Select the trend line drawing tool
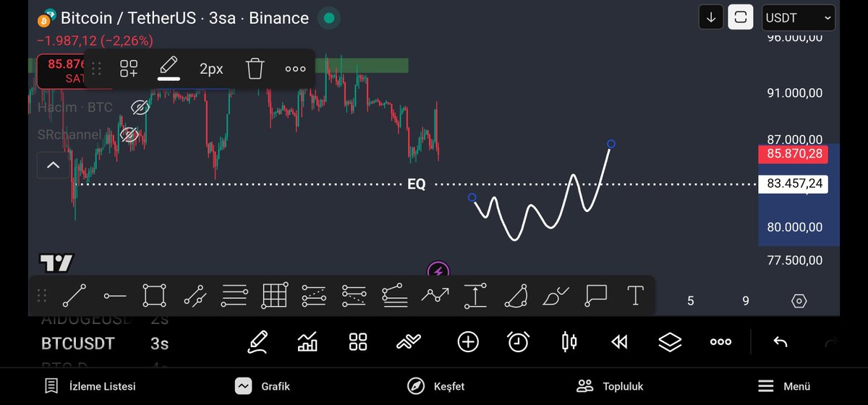868x405 pixels. [x=75, y=296]
